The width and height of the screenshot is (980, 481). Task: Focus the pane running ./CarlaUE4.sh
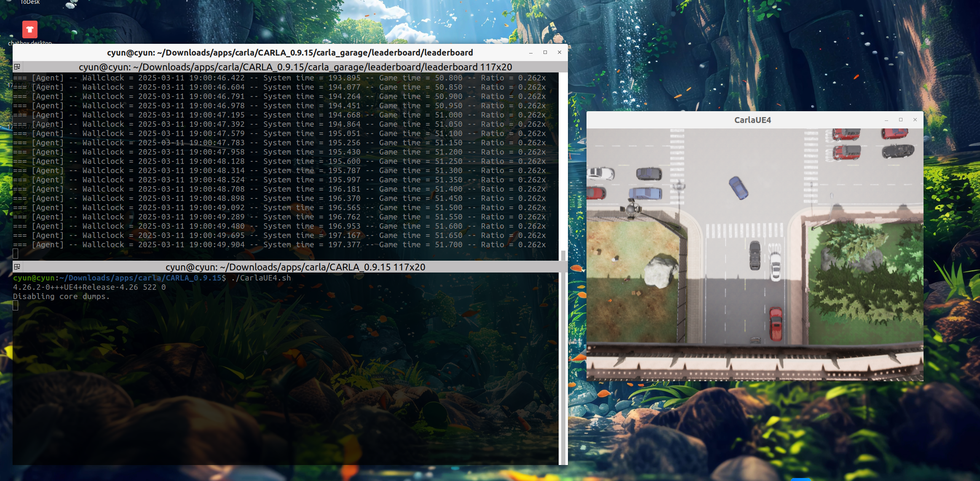pos(287,371)
